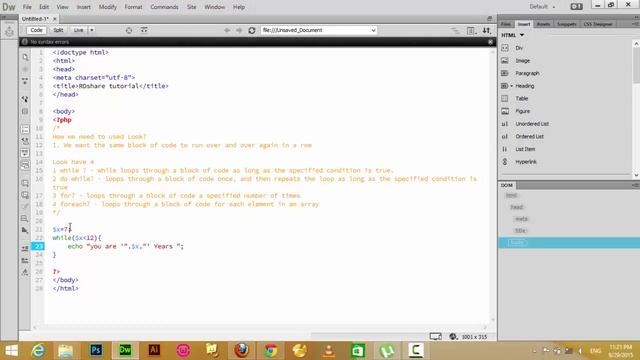
Task: Close the Untitled-1 document tab
Action: (x=55, y=19)
